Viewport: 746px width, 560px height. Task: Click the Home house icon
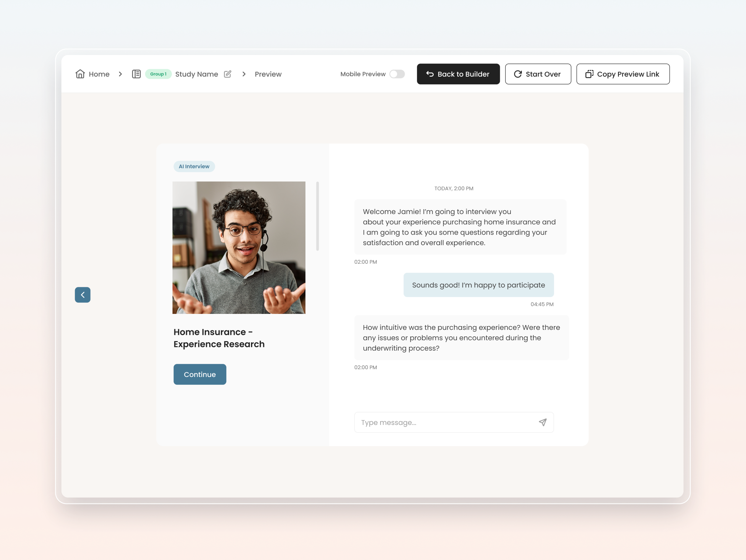(80, 74)
